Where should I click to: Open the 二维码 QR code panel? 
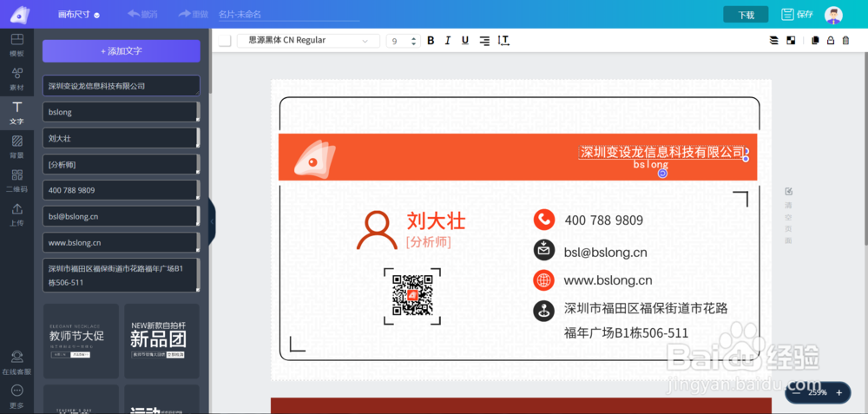[16, 181]
